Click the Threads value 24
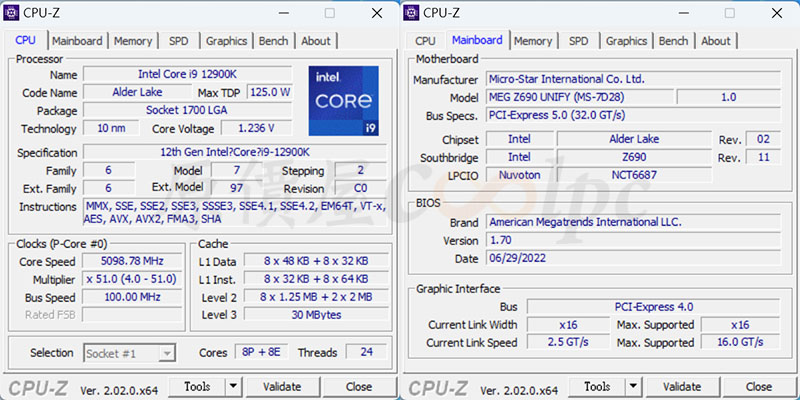 click(x=366, y=352)
